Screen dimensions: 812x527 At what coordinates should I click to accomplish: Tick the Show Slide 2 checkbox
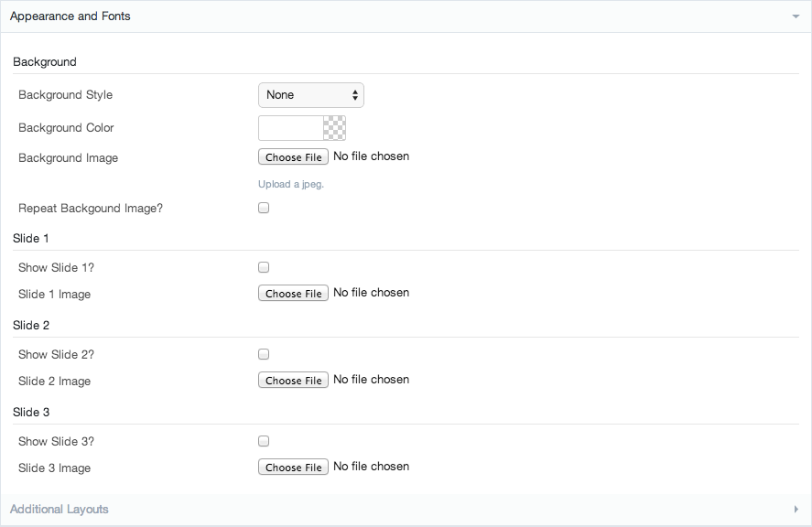[x=264, y=355]
